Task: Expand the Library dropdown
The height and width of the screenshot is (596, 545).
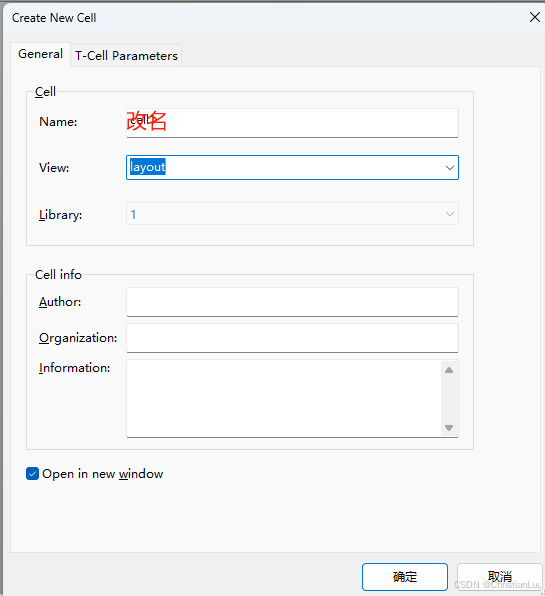Action: pyautogui.click(x=450, y=214)
